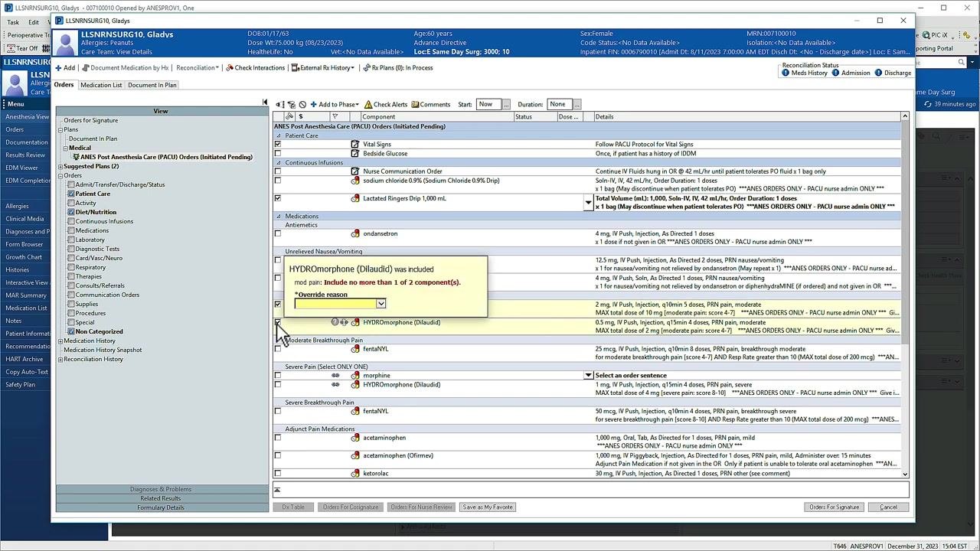The width and height of the screenshot is (980, 551).
Task: Check the Bedside Glucose order
Action: click(278, 154)
